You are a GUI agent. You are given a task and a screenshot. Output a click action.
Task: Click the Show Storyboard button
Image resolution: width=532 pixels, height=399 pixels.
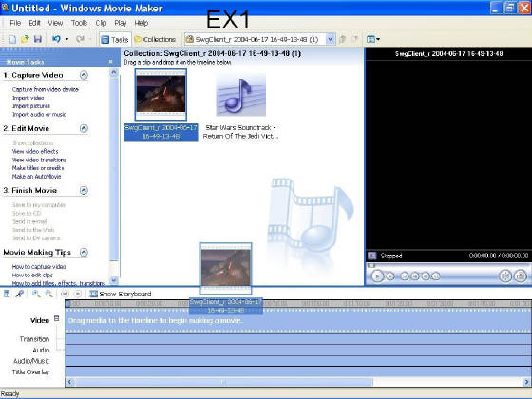(121, 294)
